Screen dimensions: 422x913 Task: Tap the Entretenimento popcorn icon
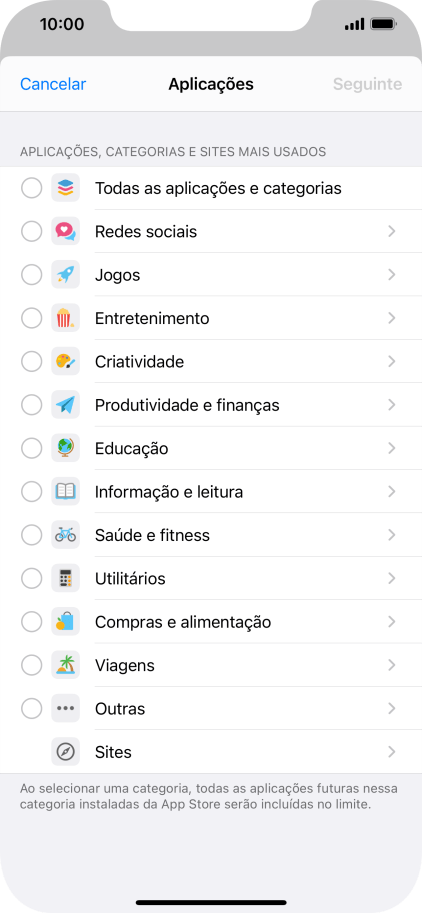pos(65,319)
